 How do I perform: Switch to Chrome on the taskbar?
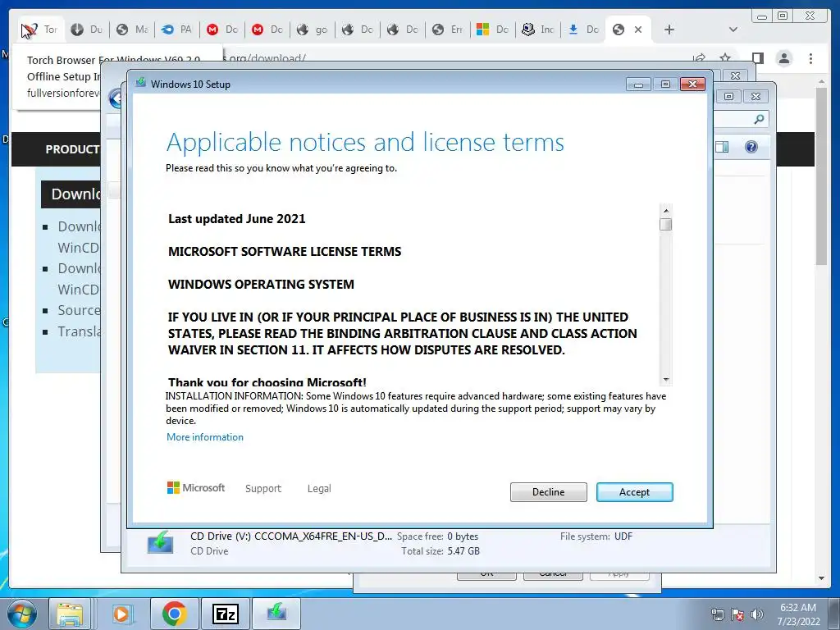pyautogui.click(x=174, y=614)
